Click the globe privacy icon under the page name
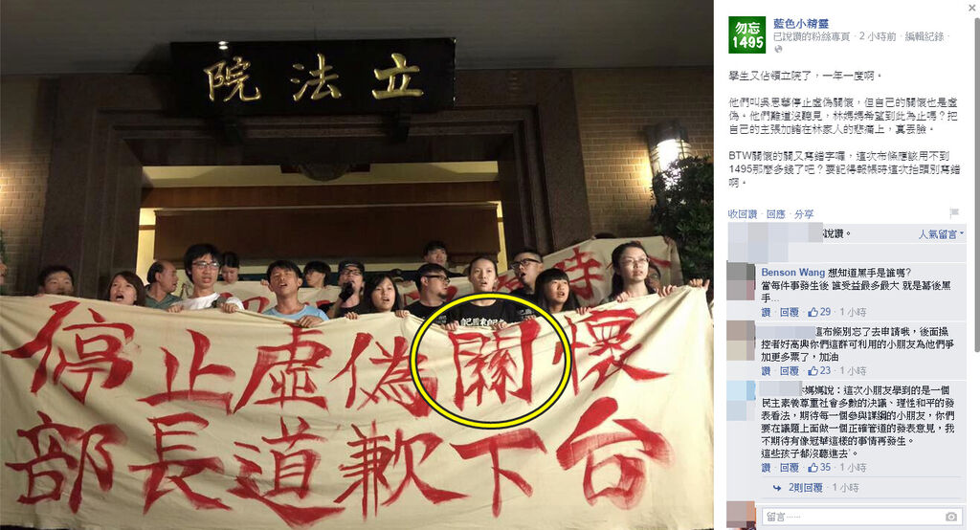The height and width of the screenshot is (530, 980). tap(778, 49)
